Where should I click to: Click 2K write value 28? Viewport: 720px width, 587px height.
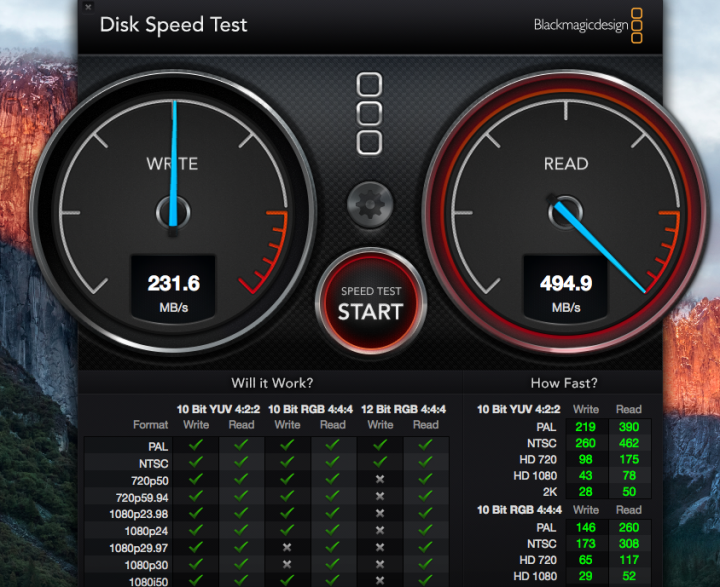pos(585,492)
